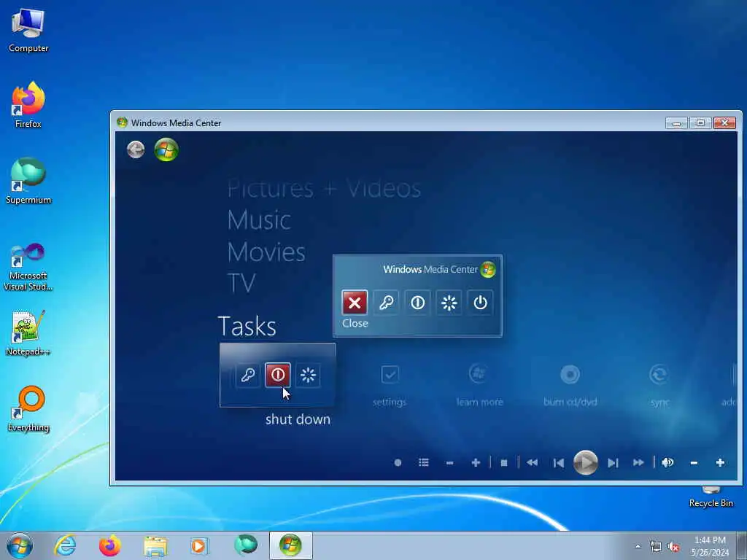Image resolution: width=747 pixels, height=560 pixels.
Task: Click the green Media Center start orb
Action: tap(166, 149)
